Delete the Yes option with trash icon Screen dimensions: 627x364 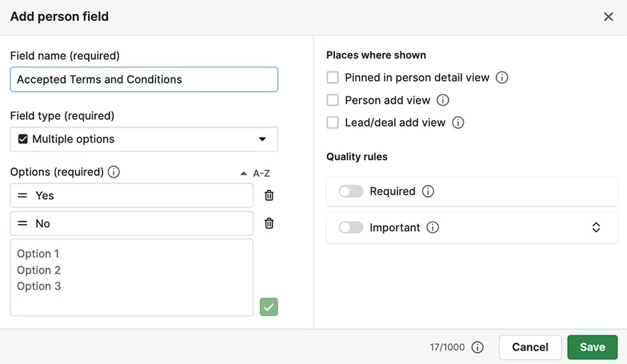point(269,196)
